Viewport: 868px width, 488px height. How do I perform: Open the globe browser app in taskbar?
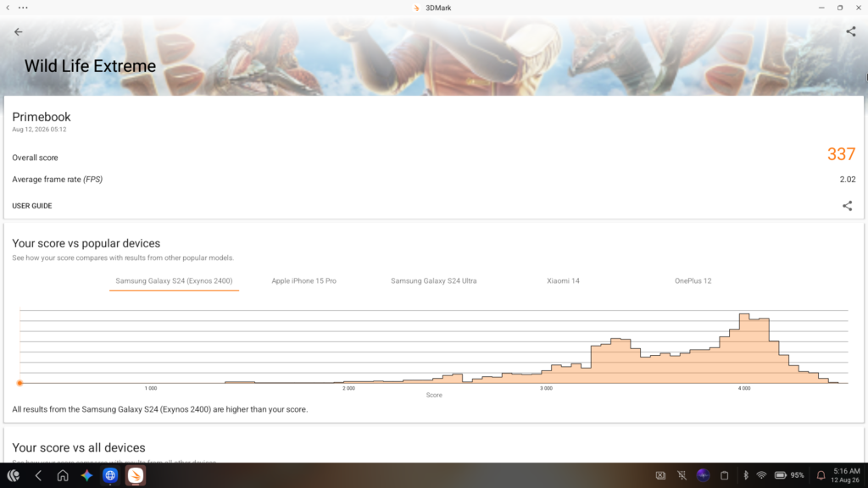[110, 475]
